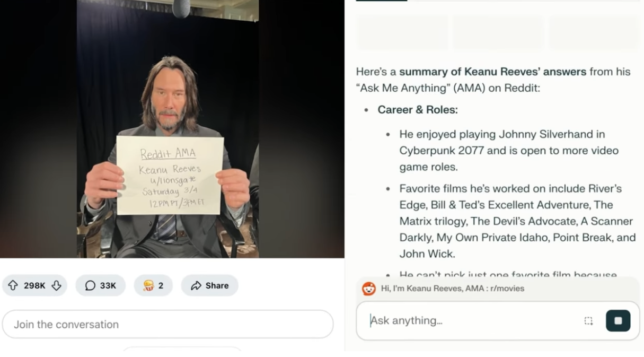644x357 pixels.
Task: Select the first blank card above the summary
Action: point(402,33)
